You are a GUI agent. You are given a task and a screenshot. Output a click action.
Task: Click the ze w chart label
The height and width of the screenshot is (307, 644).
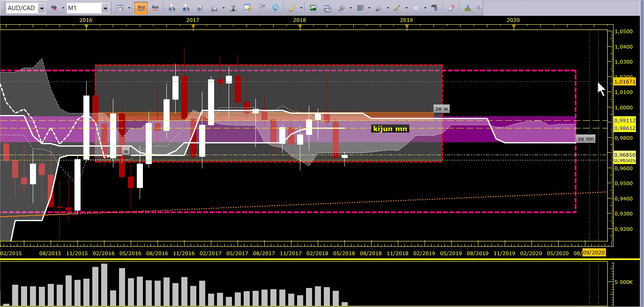coord(442,109)
